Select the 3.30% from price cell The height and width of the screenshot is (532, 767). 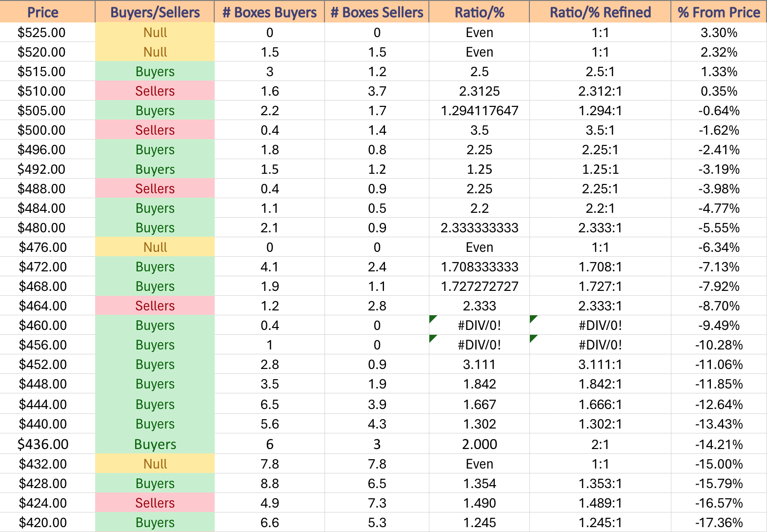tap(719, 33)
